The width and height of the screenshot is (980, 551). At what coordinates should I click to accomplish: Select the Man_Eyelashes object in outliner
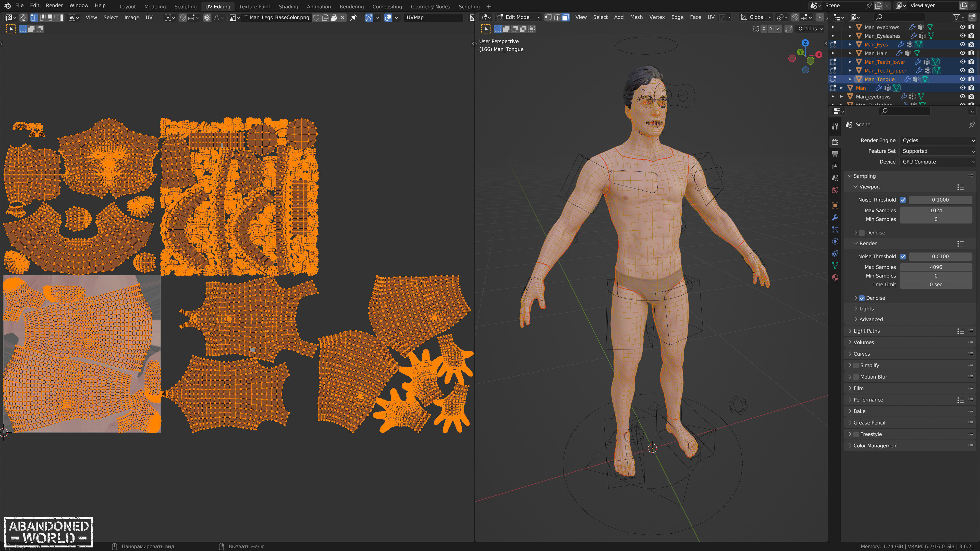(882, 36)
